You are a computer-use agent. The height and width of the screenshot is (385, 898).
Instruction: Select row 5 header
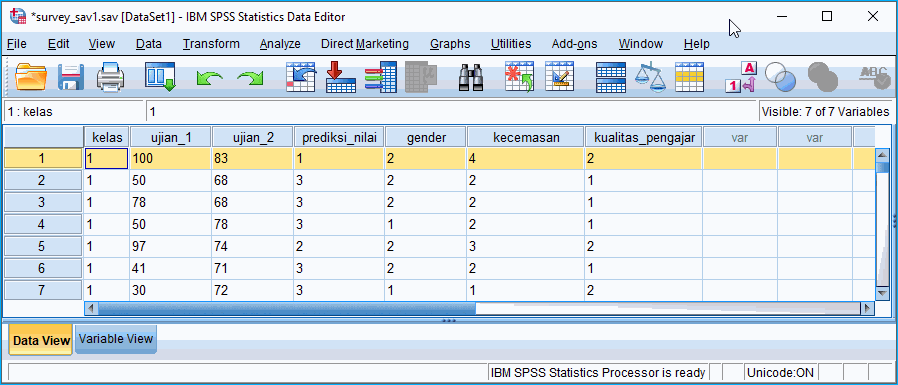pyautogui.click(x=44, y=246)
